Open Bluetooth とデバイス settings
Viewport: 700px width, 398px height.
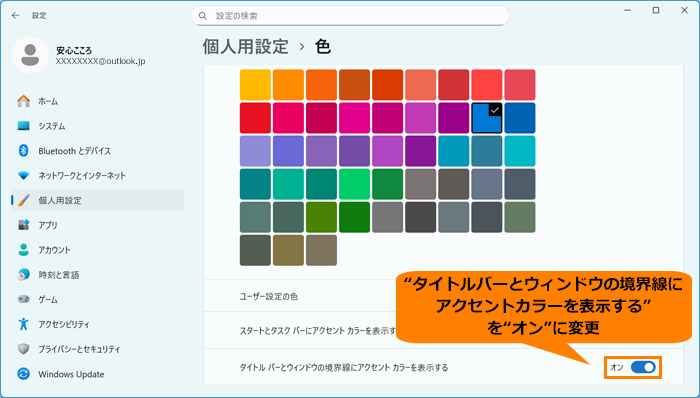coord(98,151)
